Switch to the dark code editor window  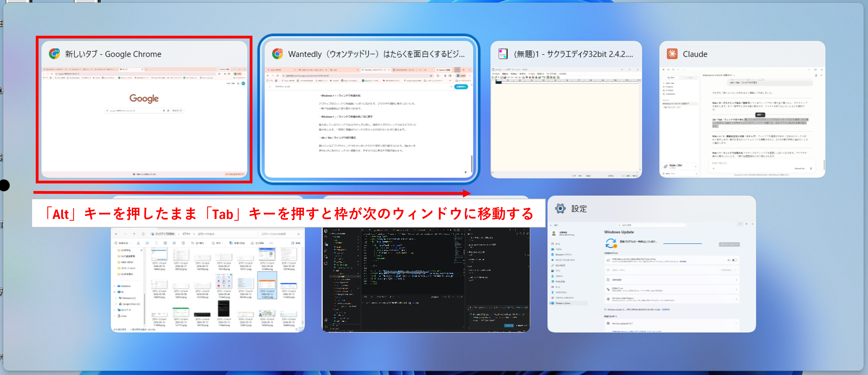pos(425,279)
